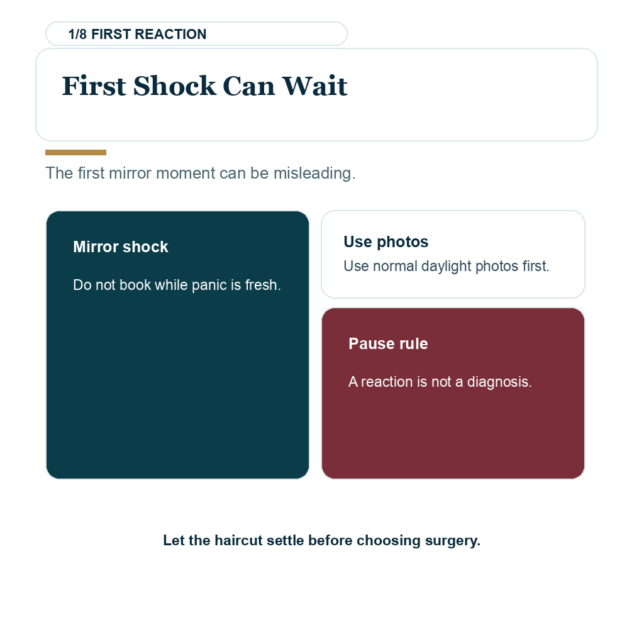Screen dimensions: 644x644
Task: Click the 'FIRST REACTION' label text
Action: 148,34
